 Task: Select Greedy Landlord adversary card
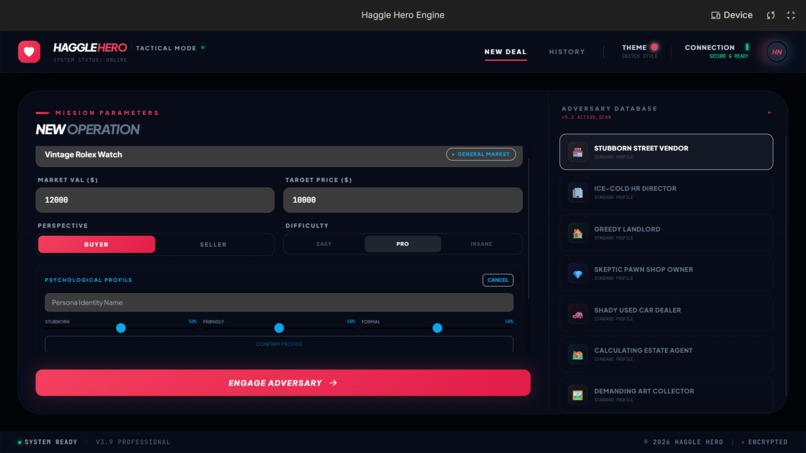tap(666, 233)
